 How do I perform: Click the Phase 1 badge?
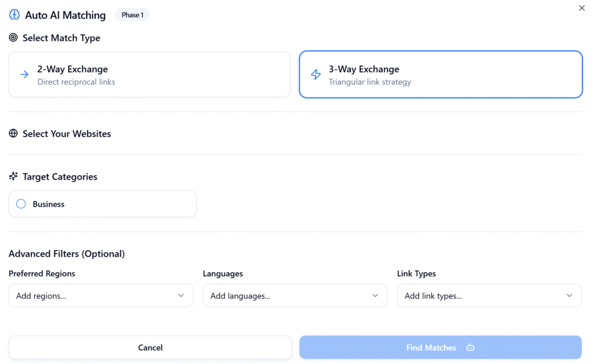132,14
